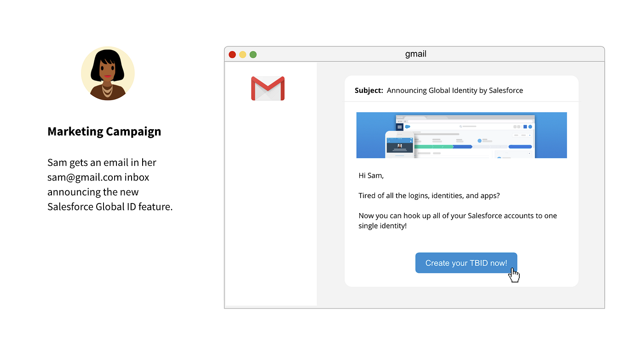
Task: Click the search magnifier icon in banner
Action: [x=460, y=126]
